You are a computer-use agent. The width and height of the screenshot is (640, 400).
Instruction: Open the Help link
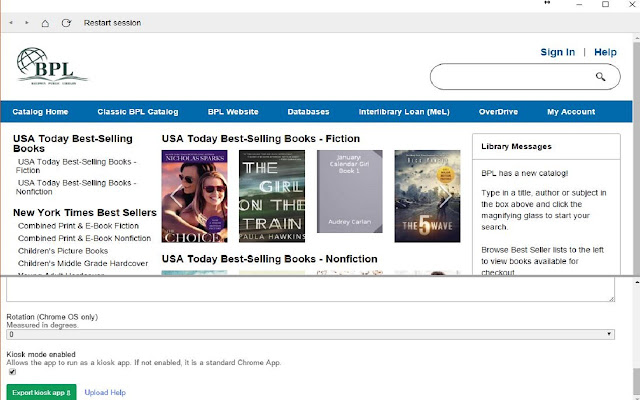(x=605, y=52)
